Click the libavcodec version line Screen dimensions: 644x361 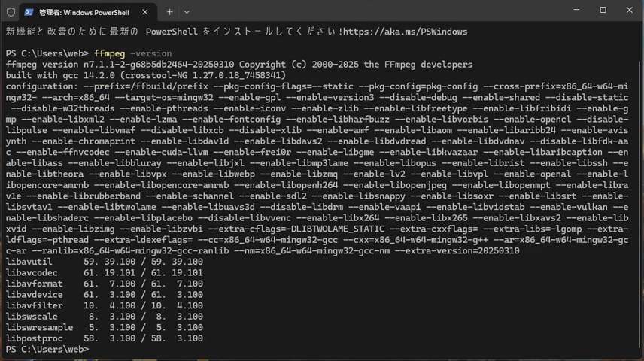(104, 272)
